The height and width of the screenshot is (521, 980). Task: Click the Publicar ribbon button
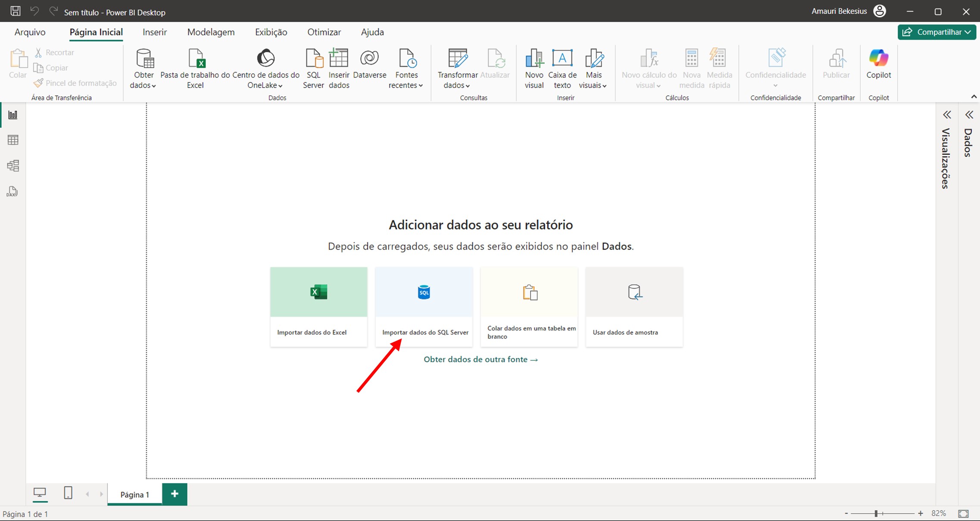[x=836, y=65]
